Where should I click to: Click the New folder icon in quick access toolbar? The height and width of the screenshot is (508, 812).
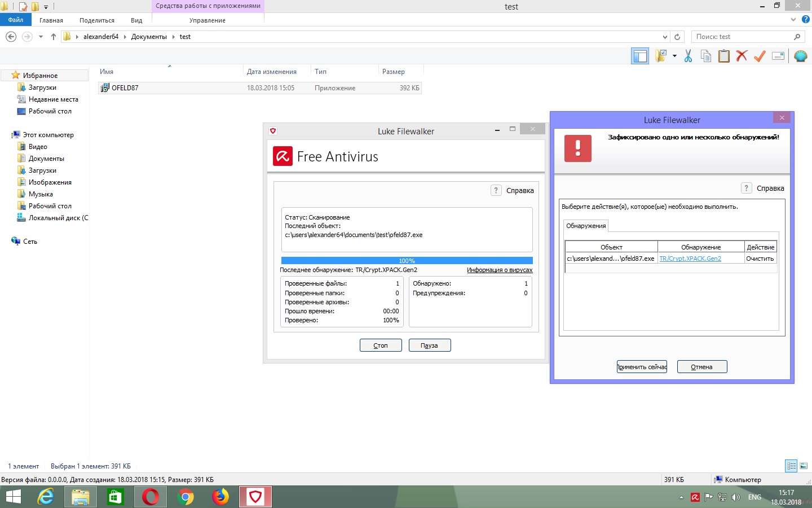pos(35,7)
